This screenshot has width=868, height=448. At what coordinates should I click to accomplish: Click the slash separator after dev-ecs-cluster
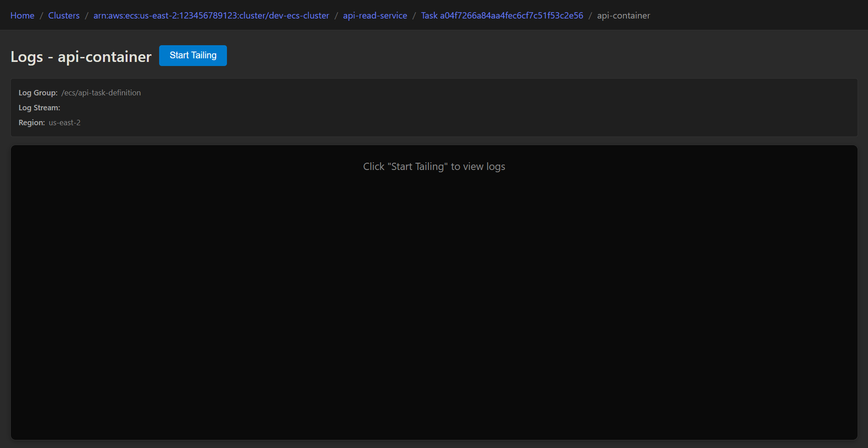pos(336,15)
